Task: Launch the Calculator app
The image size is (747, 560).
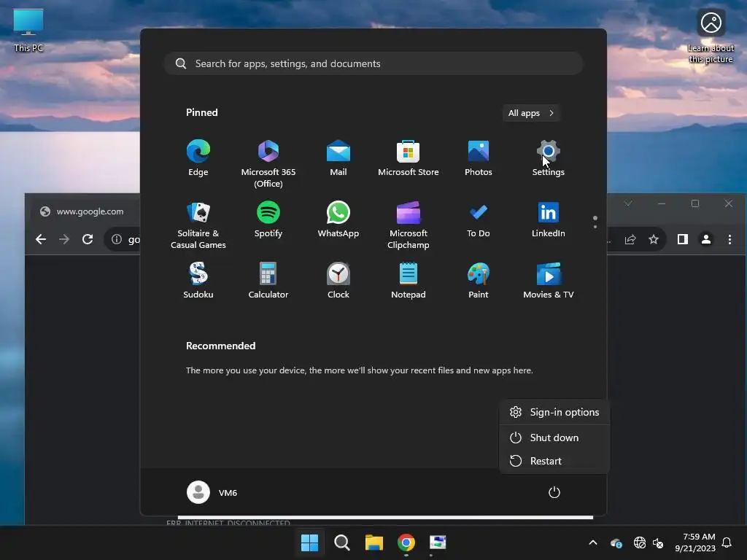Action: (x=268, y=281)
